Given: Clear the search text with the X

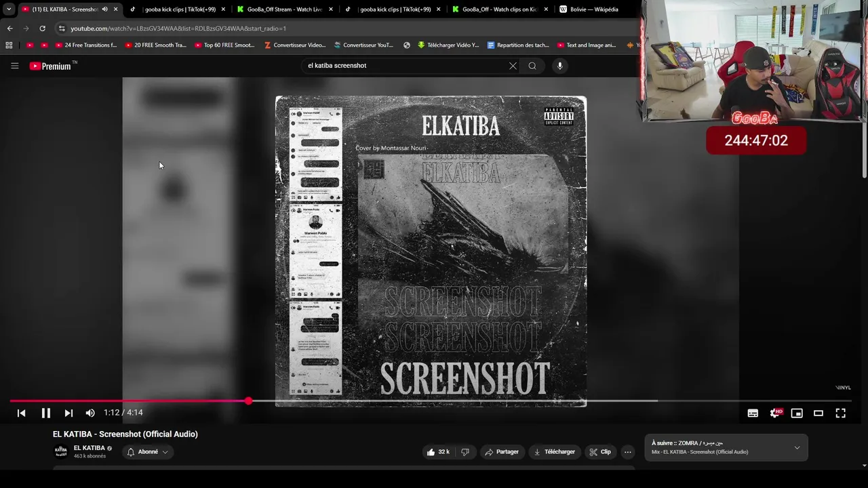Looking at the screenshot, I should (513, 66).
